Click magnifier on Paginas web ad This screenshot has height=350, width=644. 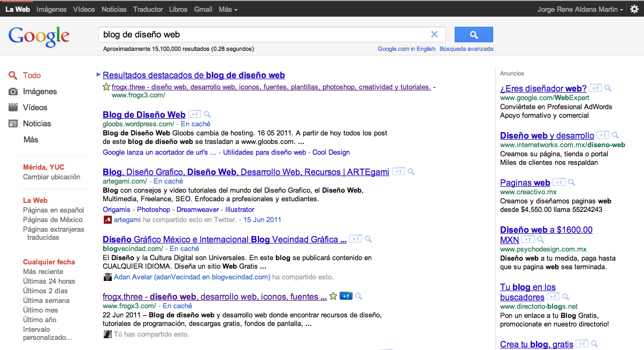click(572, 182)
